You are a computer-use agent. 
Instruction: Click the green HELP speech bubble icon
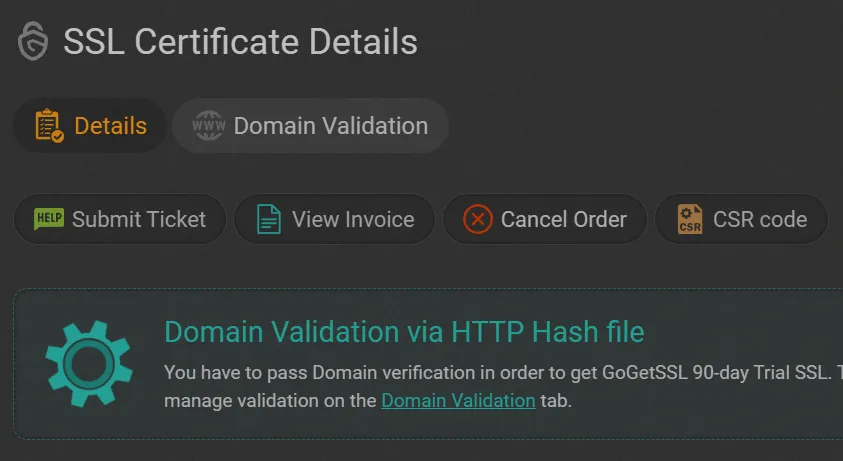[x=49, y=219]
